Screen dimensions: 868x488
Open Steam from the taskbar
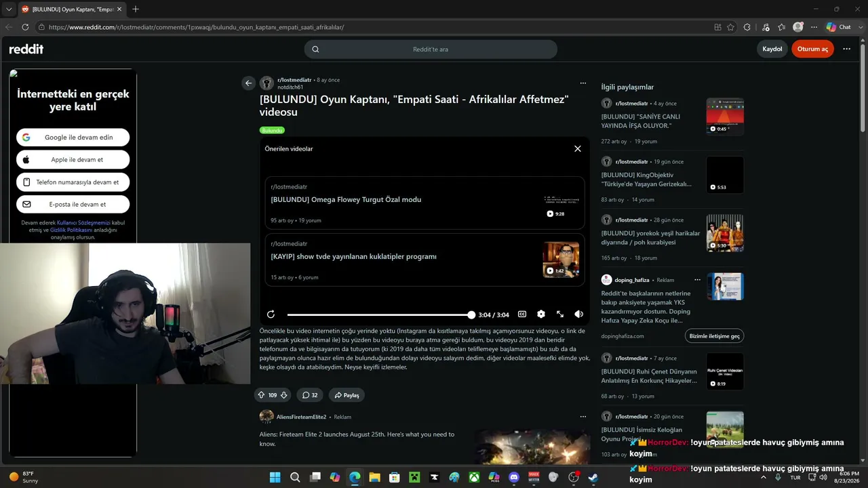(x=593, y=477)
